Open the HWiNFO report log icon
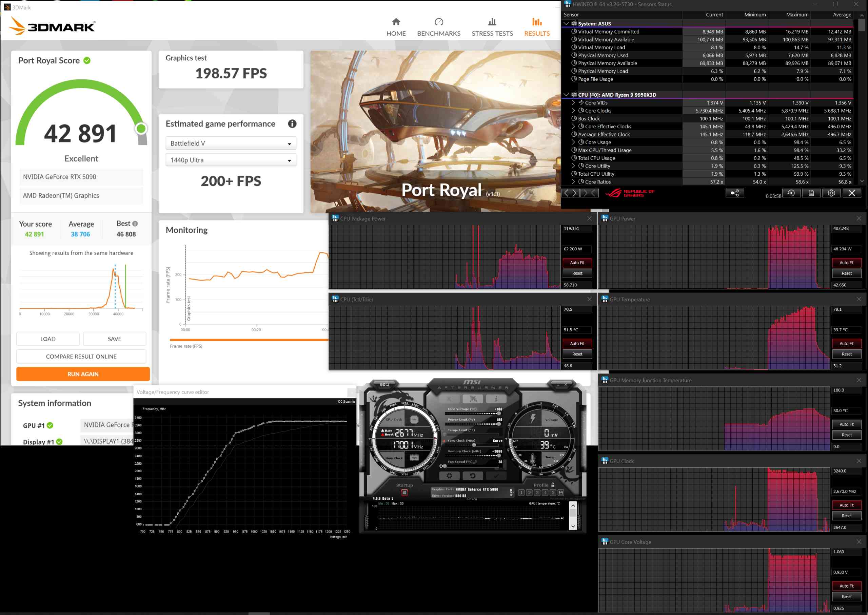The image size is (868, 615). [812, 193]
